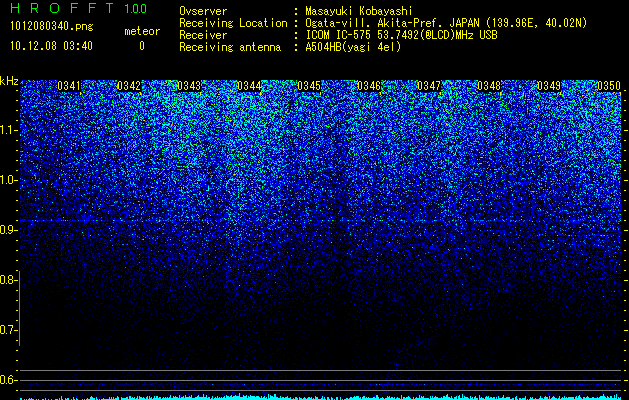Click the 1.1 kHz axis tick label

pos(8,130)
